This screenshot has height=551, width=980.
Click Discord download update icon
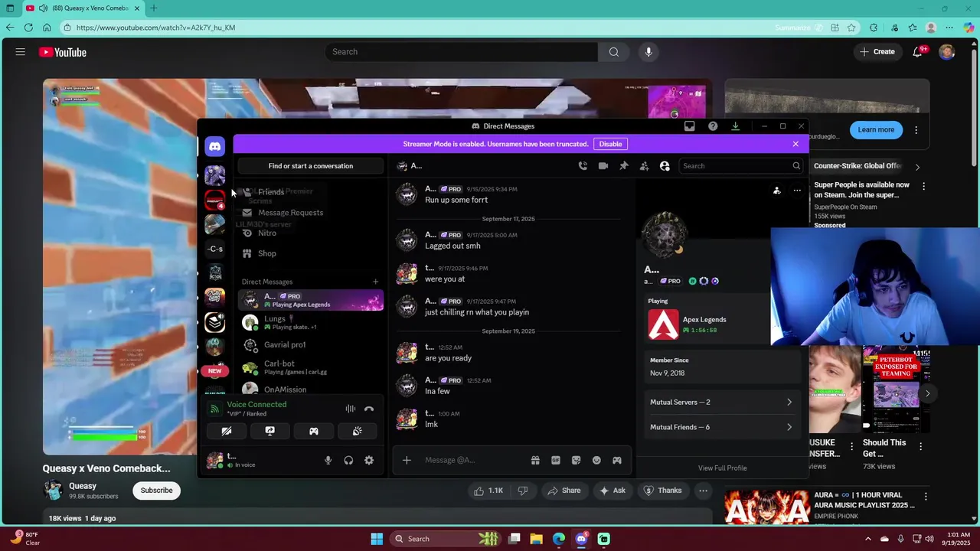tap(735, 126)
